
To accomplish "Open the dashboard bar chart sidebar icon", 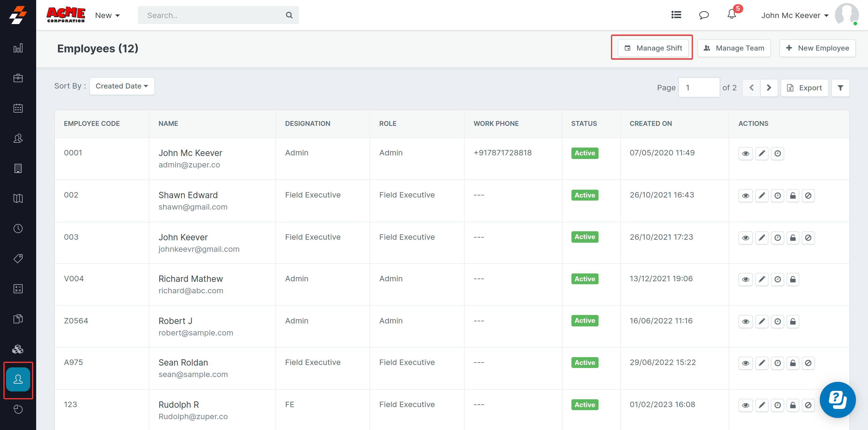I will point(18,48).
